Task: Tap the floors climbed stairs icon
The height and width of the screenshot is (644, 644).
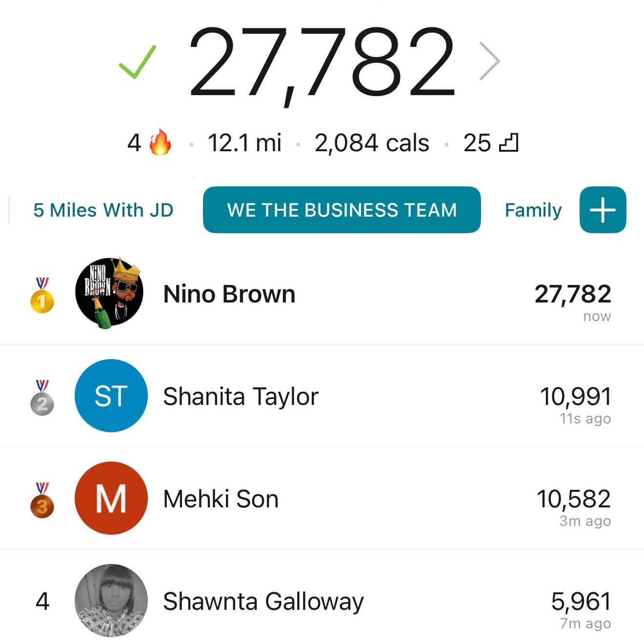Action: 508,143
